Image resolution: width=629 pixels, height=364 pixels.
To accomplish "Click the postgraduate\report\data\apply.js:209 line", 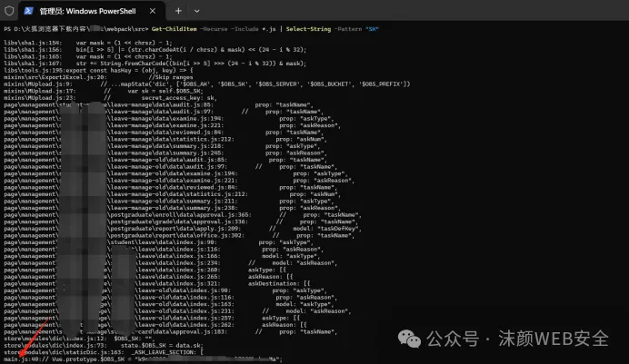I will pyautogui.click(x=183, y=228).
